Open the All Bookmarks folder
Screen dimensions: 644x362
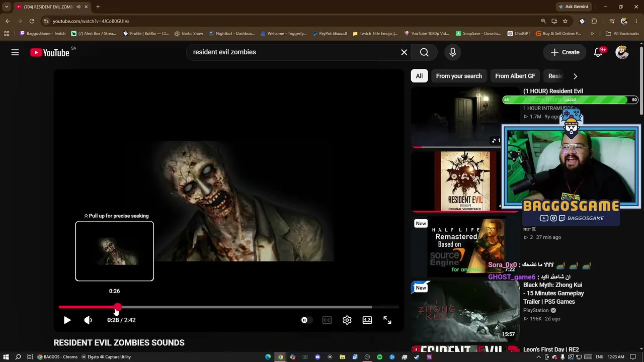click(x=622, y=34)
